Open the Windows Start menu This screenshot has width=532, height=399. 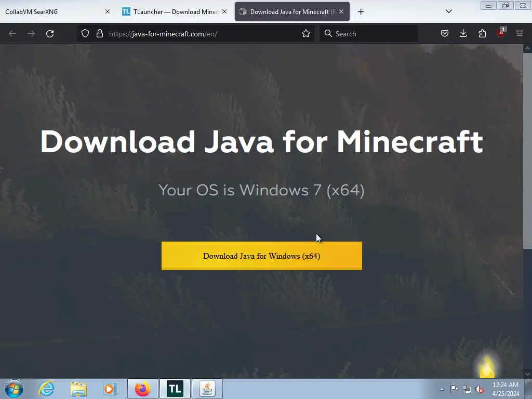(14, 389)
